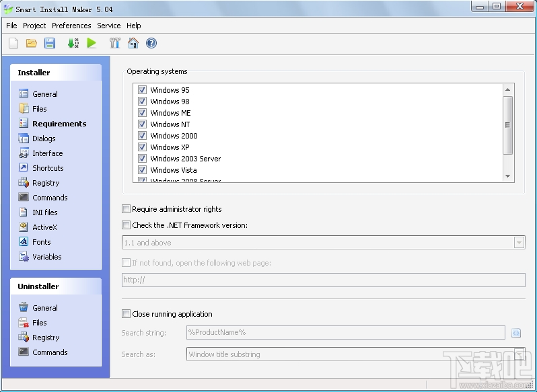
Task: Enable Require administrator rights
Action: pos(126,208)
